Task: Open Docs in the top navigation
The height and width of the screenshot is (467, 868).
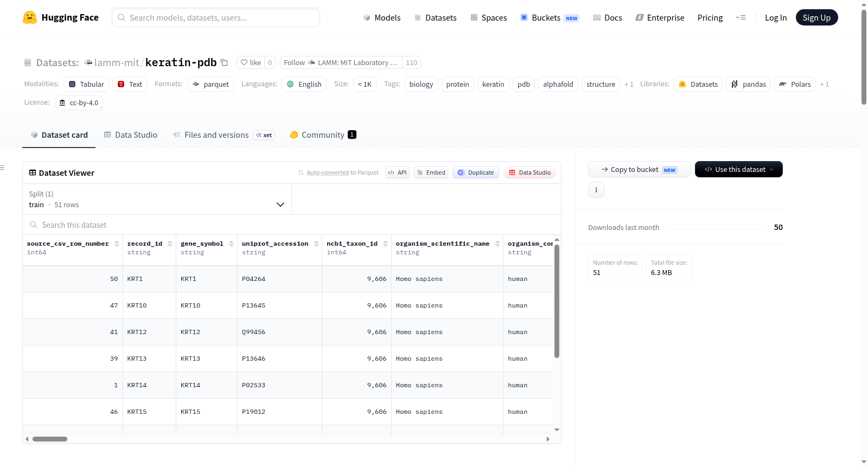Action: pos(608,18)
